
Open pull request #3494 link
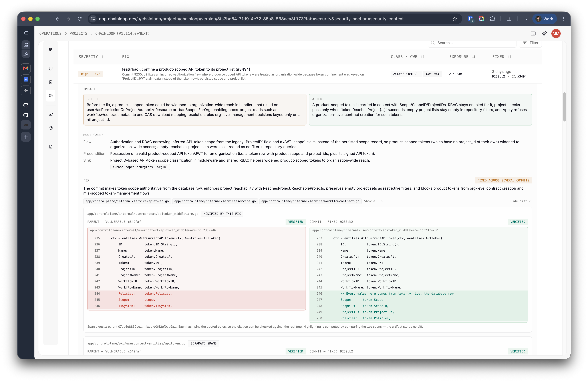click(x=519, y=77)
